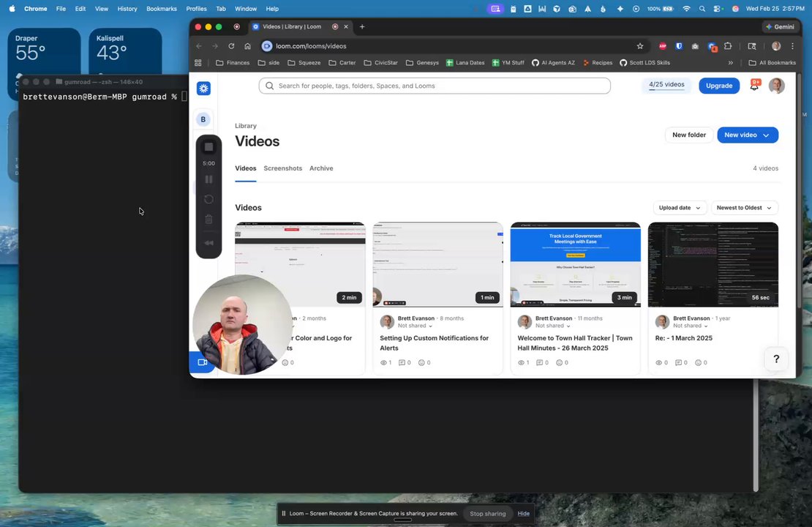The height and width of the screenshot is (527, 812).
Task: Click the rewind icon in recorder controls
Action: pos(208,243)
